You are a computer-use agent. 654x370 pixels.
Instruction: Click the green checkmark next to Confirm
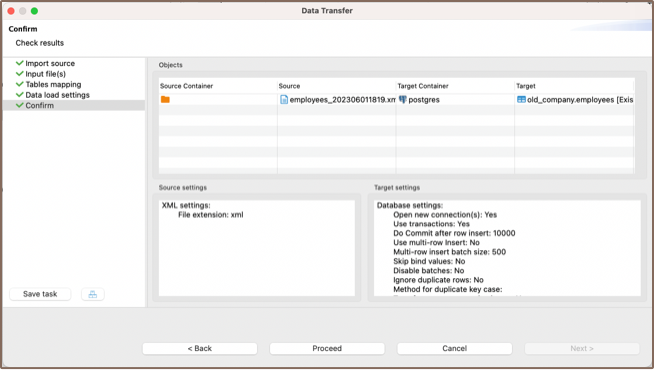20,105
